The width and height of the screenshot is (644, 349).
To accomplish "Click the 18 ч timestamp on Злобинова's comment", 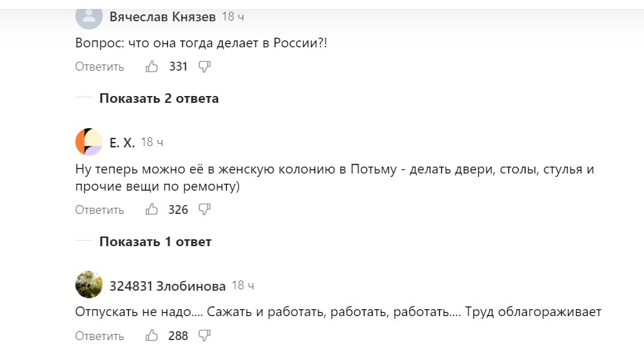I will coord(243,285).
